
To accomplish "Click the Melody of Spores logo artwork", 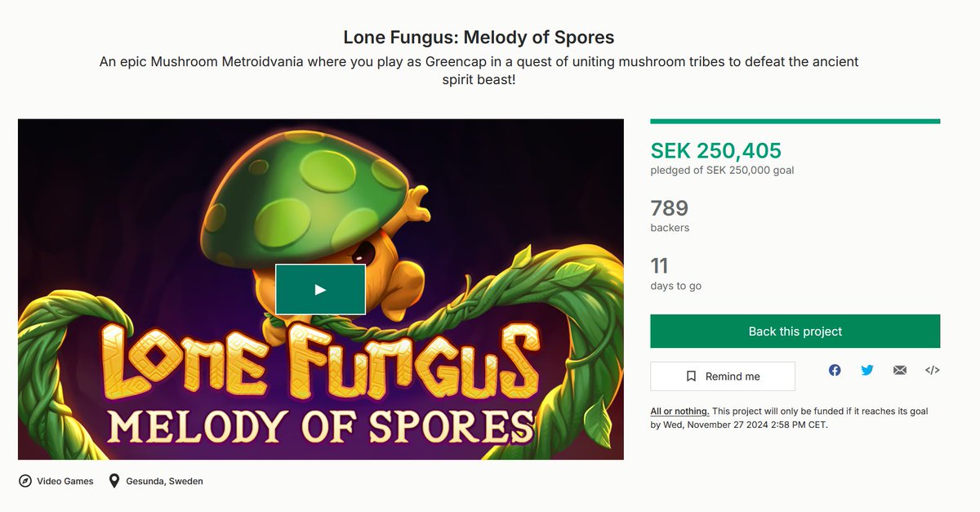I will (321, 425).
